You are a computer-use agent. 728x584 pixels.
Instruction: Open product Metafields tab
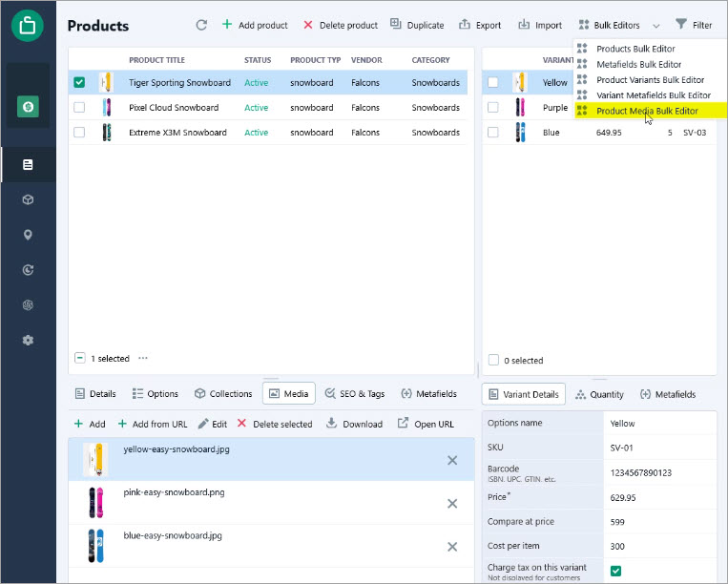tap(429, 394)
